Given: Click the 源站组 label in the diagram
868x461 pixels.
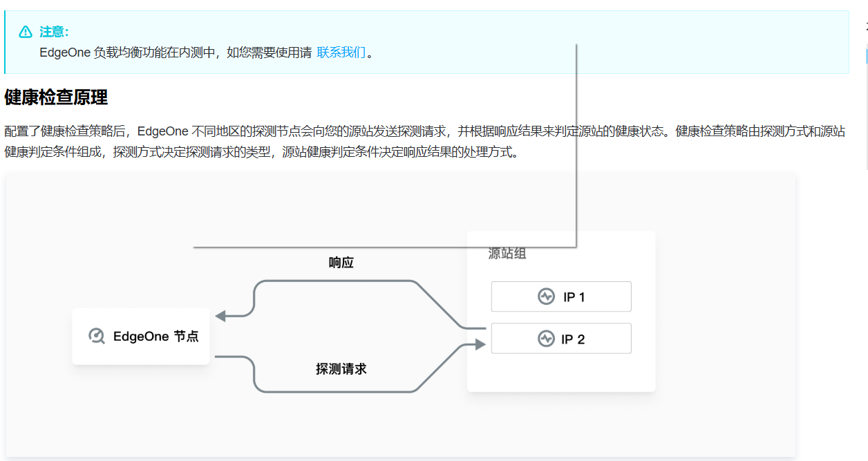Looking at the screenshot, I should coord(507,254).
